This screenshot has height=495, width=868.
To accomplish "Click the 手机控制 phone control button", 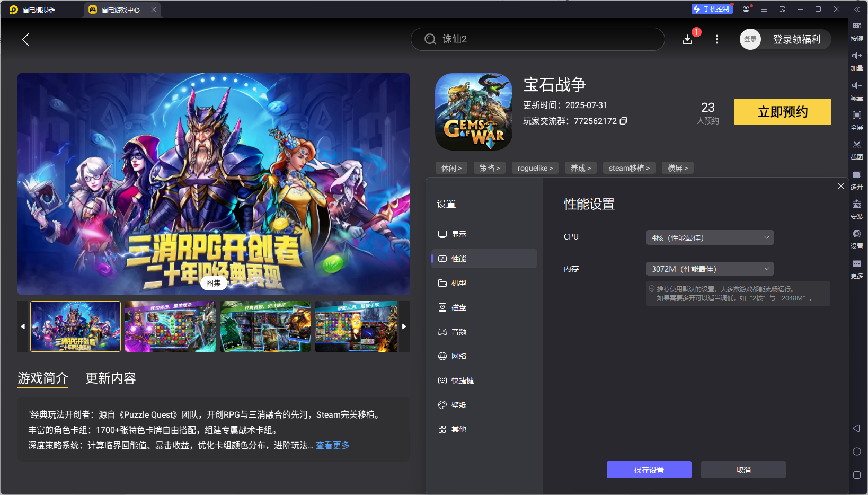I will point(712,9).
